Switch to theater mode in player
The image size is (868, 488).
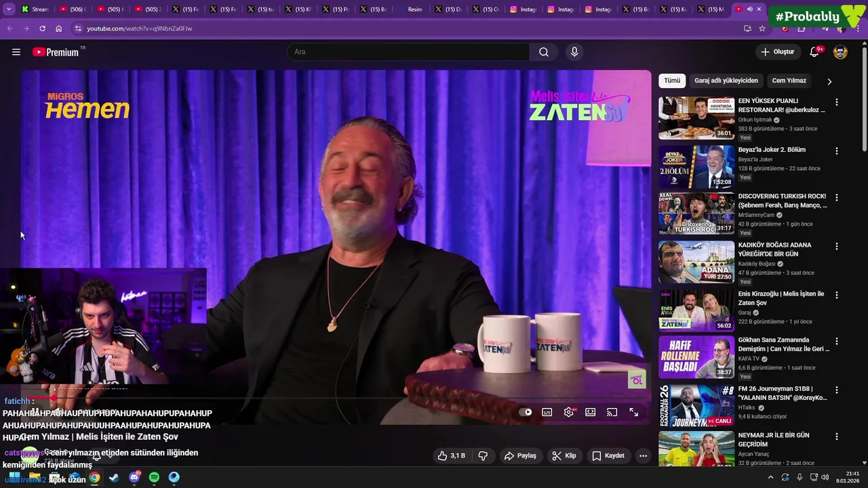tap(591, 412)
